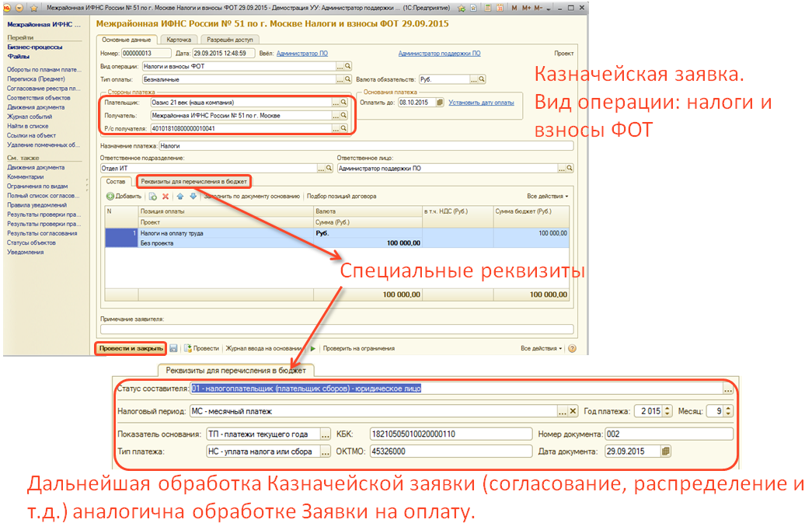This screenshot has width=812, height=523.
Task: Delete the row with the red X icon
Action: (166, 196)
